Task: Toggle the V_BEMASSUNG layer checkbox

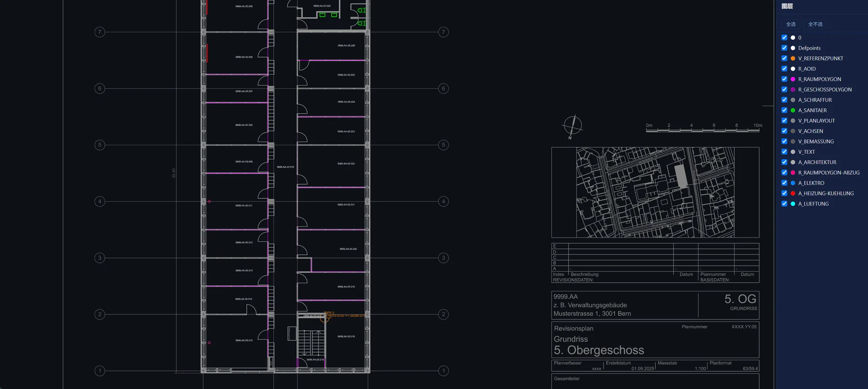Action: [784, 141]
